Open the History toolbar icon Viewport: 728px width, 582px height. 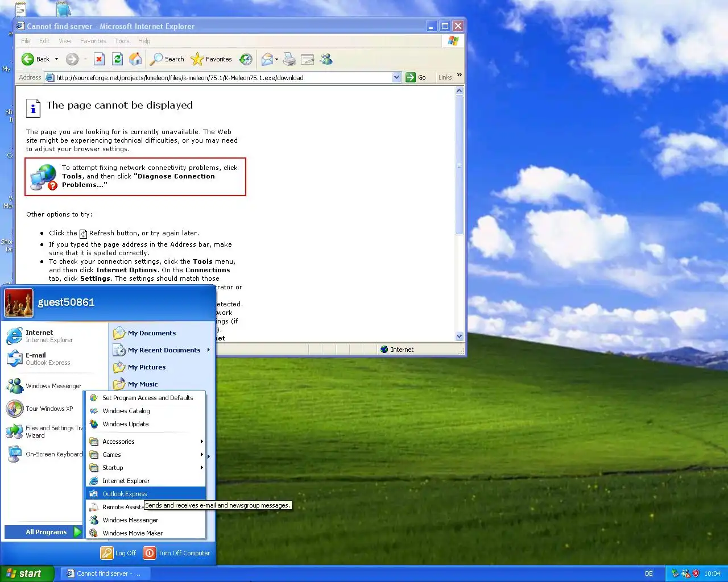click(x=246, y=59)
